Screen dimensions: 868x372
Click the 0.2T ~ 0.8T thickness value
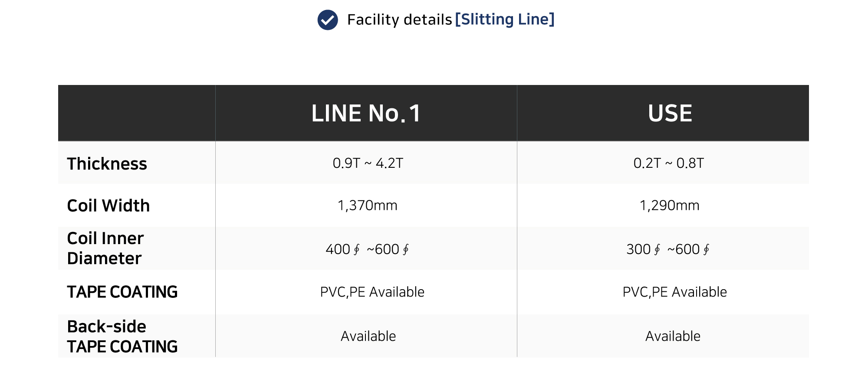click(669, 163)
